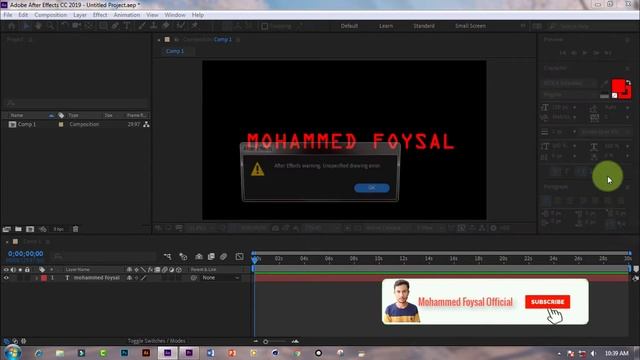The height and width of the screenshot is (360, 640).
Task: Select the Hand tool
Action: click(38, 26)
